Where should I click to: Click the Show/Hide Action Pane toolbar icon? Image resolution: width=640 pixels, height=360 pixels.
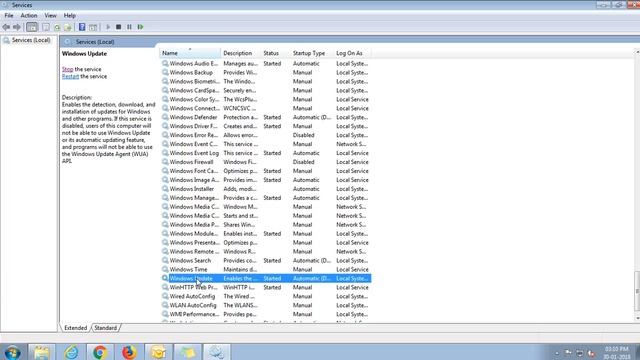point(93,27)
